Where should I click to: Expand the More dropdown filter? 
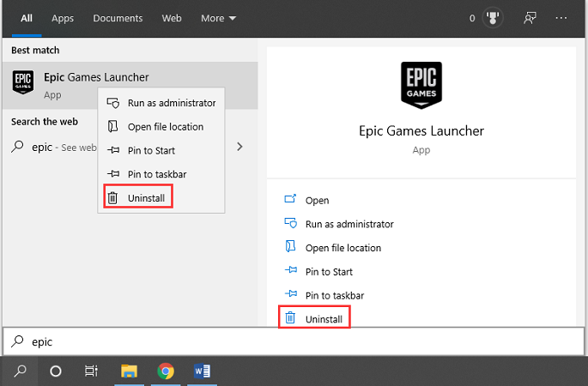click(x=218, y=18)
